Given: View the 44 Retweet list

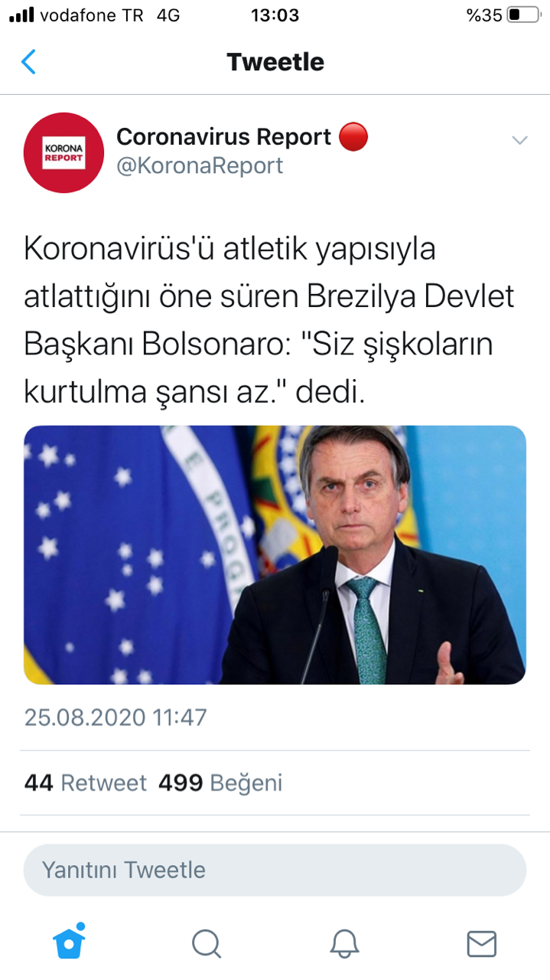Looking at the screenshot, I should pyautogui.click(x=85, y=783).
